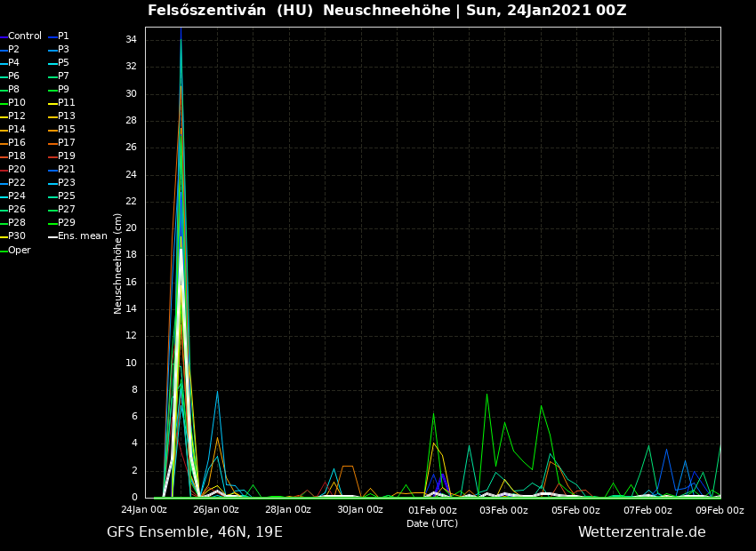Click the Date (UTC) axis label
Viewport: 756px width, 551px height.
(432, 523)
